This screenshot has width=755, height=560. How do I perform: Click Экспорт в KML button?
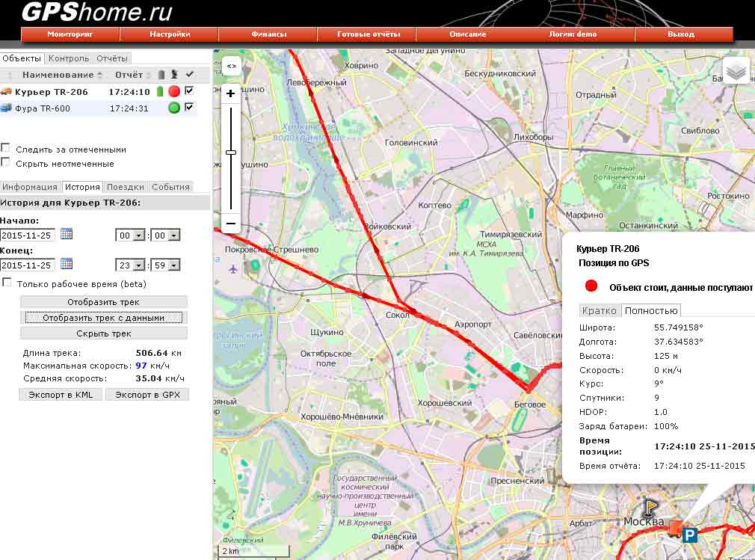61,395
